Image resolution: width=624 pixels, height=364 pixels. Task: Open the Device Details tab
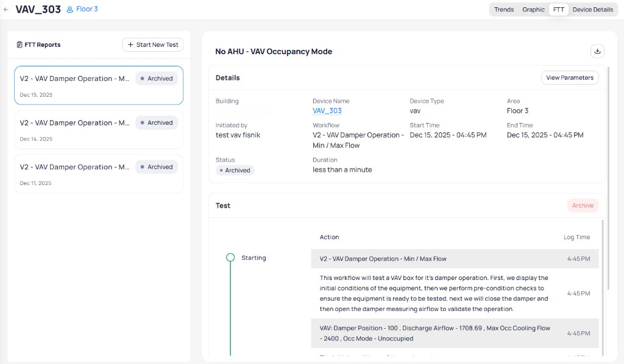click(x=592, y=10)
